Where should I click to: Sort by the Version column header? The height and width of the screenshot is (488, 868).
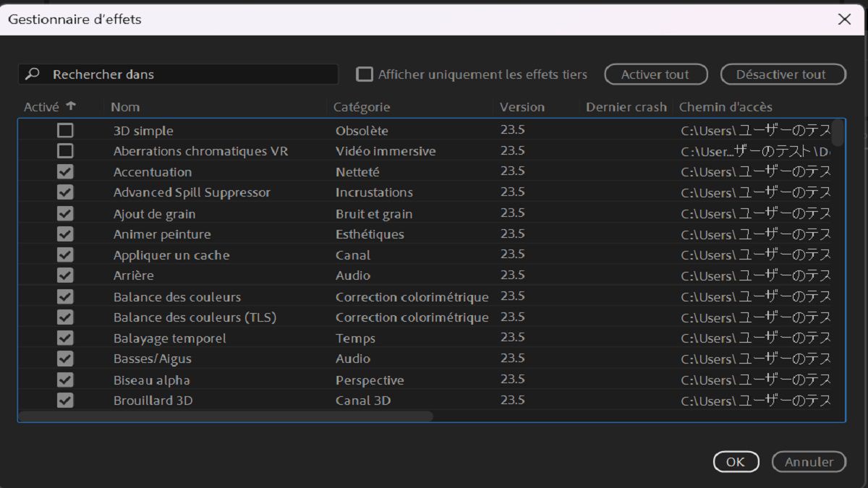[522, 107]
